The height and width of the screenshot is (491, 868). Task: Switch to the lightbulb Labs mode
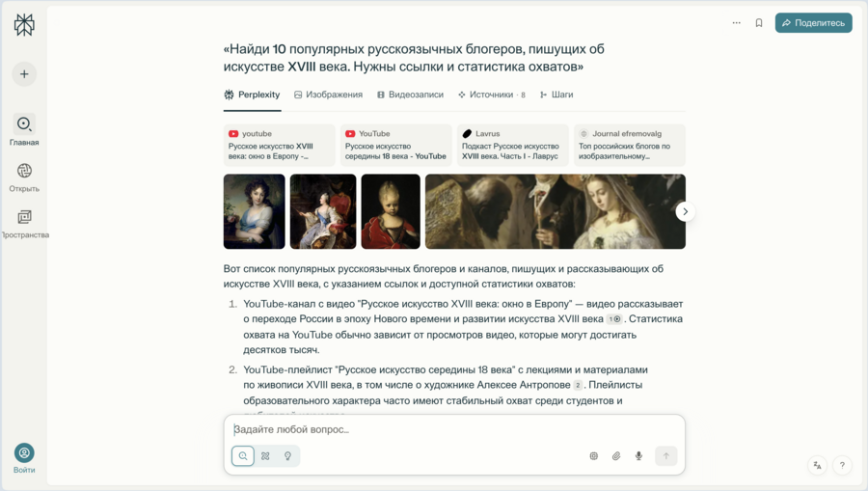[x=287, y=456]
